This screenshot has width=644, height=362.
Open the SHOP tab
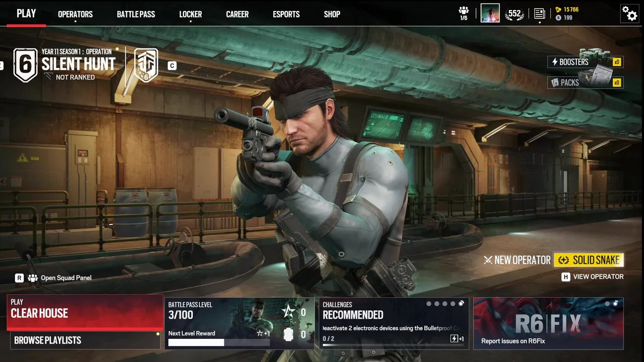pyautogui.click(x=332, y=14)
